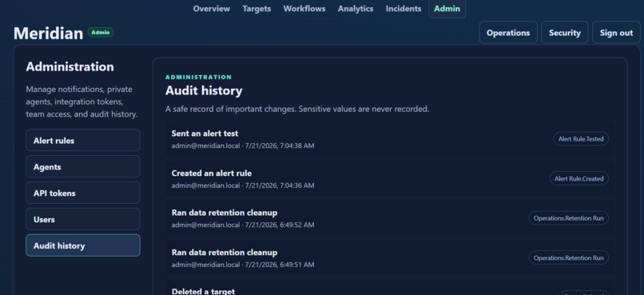View the Incidents tab

(403, 9)
